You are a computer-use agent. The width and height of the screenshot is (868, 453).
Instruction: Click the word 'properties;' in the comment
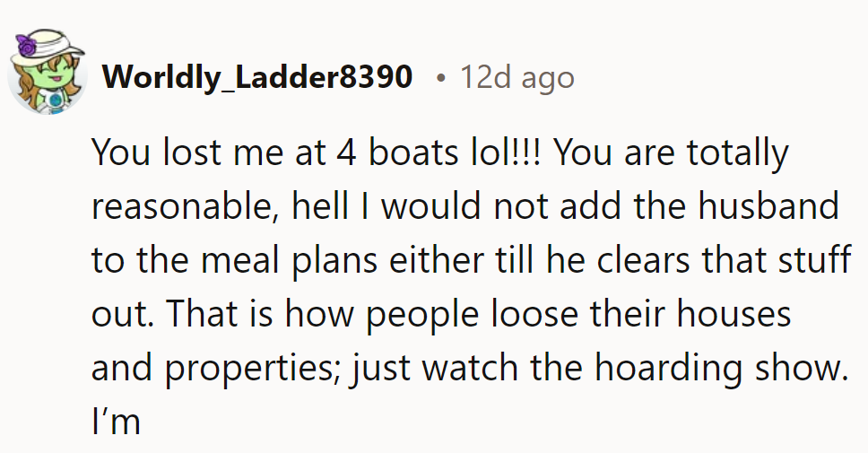pos(253,369)
